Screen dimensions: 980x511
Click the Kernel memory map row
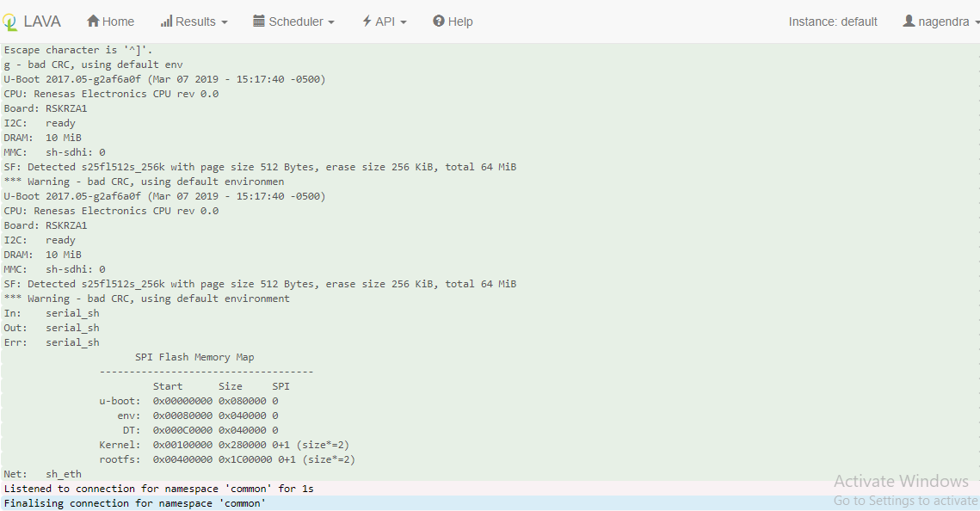pos(224,445)
